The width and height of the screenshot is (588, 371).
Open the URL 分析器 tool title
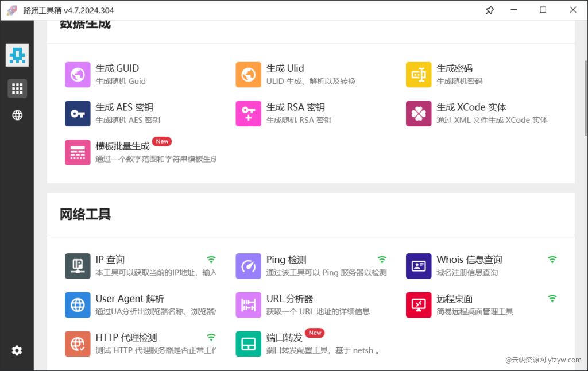click(x=289, y=299)
